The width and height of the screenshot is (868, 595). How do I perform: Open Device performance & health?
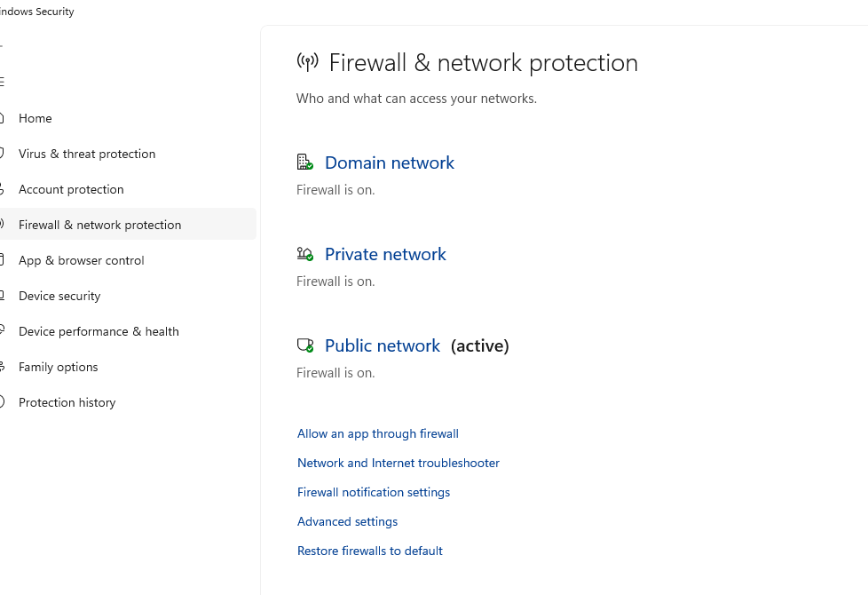(99, 331)
